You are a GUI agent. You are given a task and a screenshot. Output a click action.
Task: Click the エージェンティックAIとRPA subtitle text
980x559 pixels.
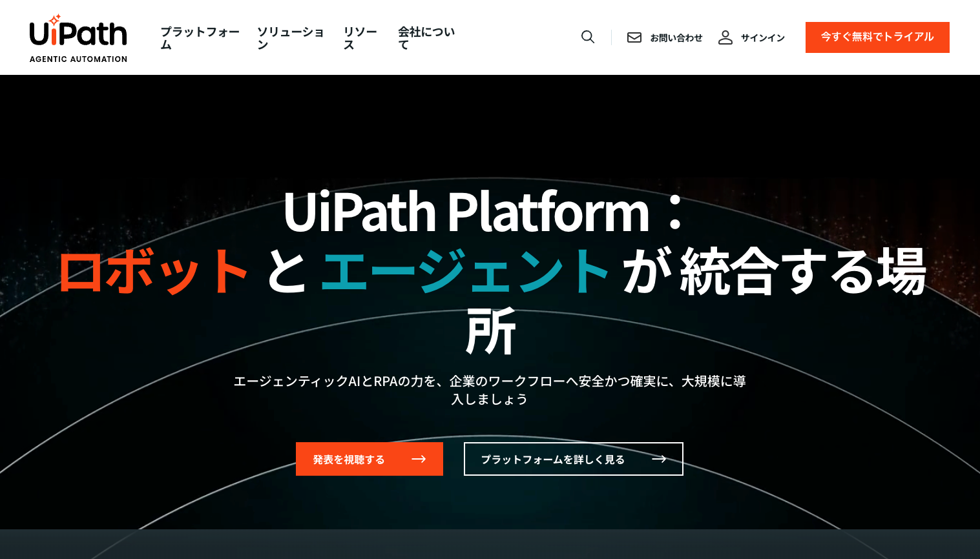pos(490,390)
